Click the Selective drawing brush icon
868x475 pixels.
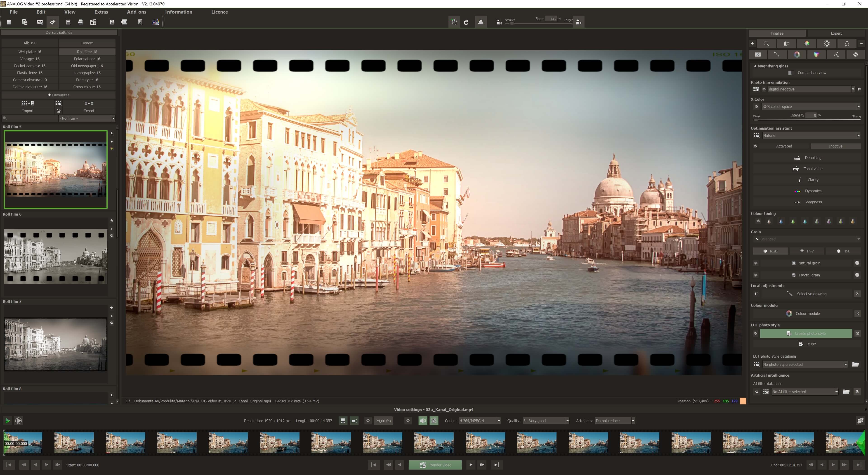[x=790, y=294]
